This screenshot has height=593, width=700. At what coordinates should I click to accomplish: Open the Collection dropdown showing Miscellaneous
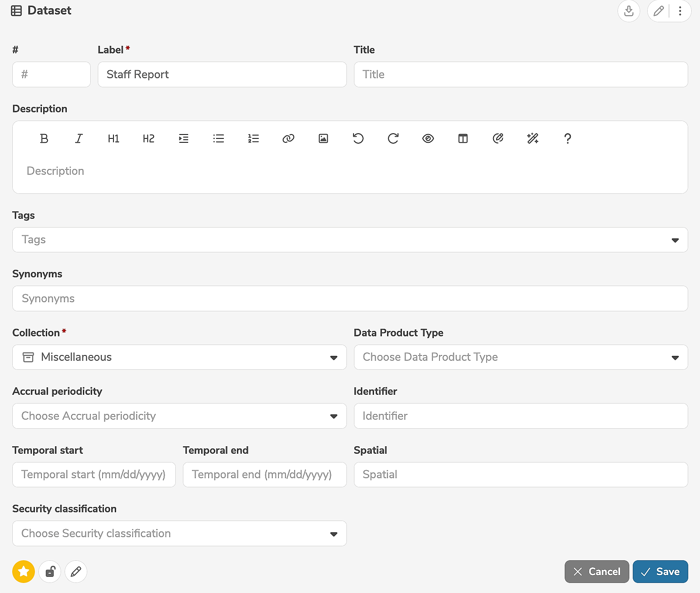point(179,357)
